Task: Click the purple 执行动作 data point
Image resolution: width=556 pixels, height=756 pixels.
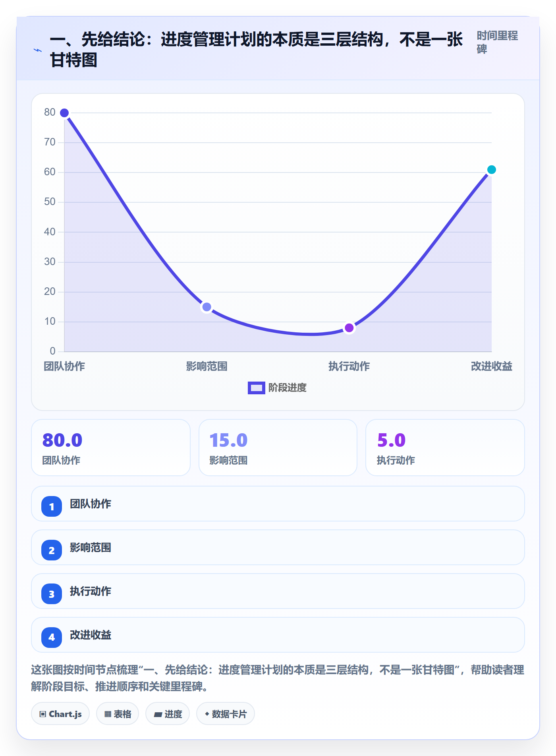Action: [x=349, y=328]
